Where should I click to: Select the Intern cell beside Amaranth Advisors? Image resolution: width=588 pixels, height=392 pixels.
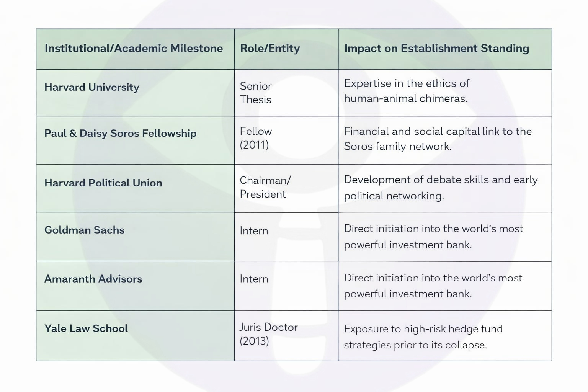point(254,279)
